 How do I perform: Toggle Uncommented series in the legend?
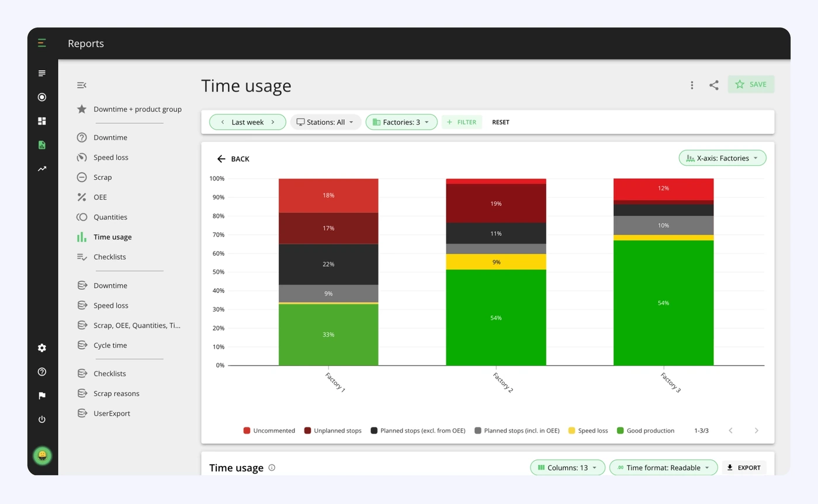(269, 430)
